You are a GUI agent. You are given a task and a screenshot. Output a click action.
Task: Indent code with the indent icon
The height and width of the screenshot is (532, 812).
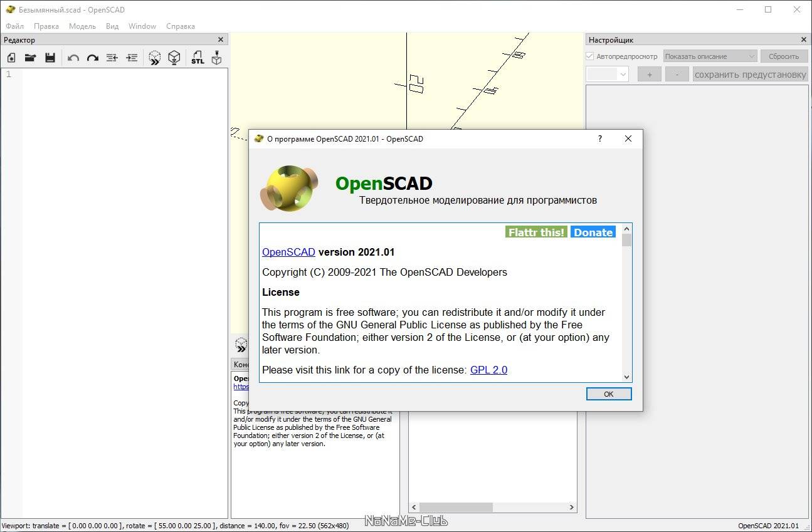(x=132, y=58)
